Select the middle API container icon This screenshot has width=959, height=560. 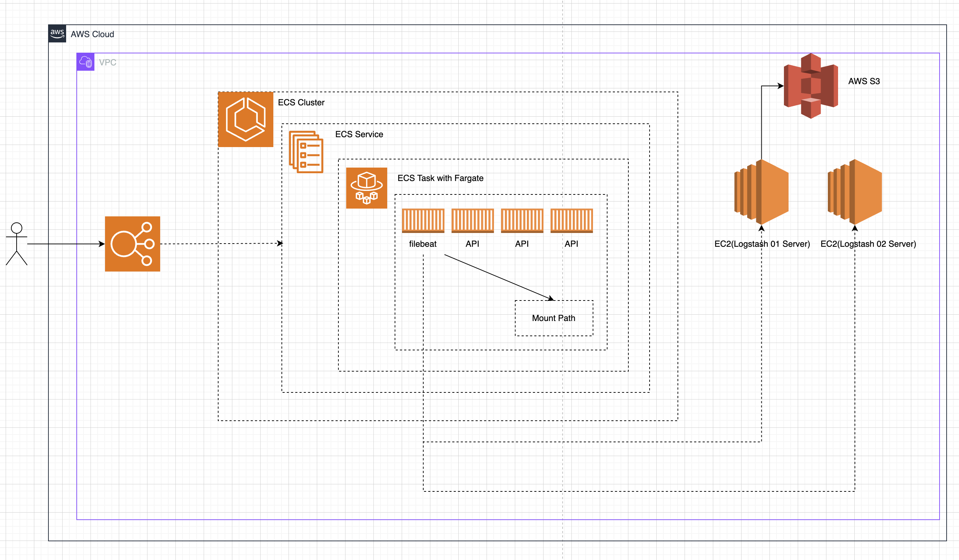522,220
